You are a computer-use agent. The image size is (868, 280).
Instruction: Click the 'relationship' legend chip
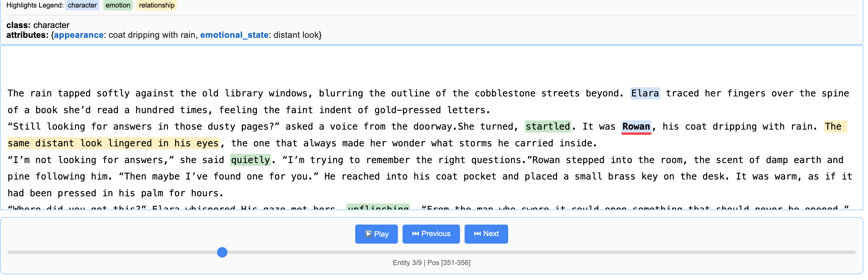tap(157, 5)
